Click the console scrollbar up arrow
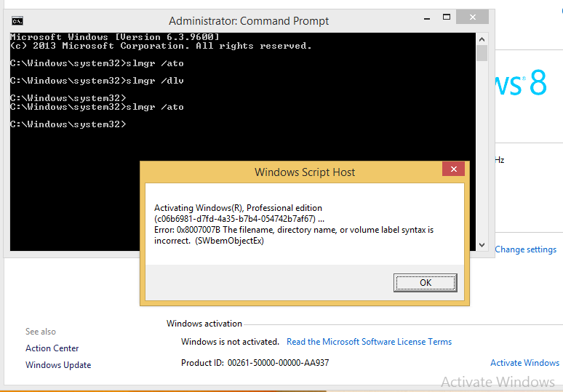Viewport: 563px width, 392px height. pos(482,39)
